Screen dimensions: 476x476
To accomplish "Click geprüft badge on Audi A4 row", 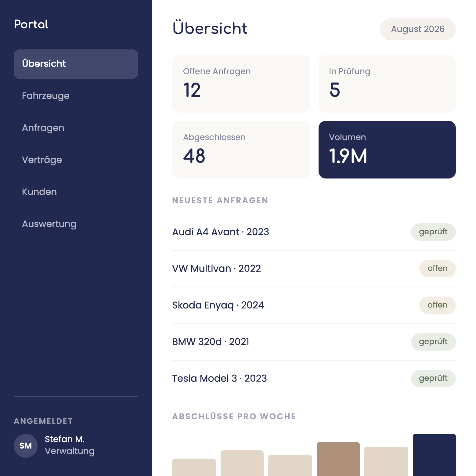I will click(x=433, y=232).
